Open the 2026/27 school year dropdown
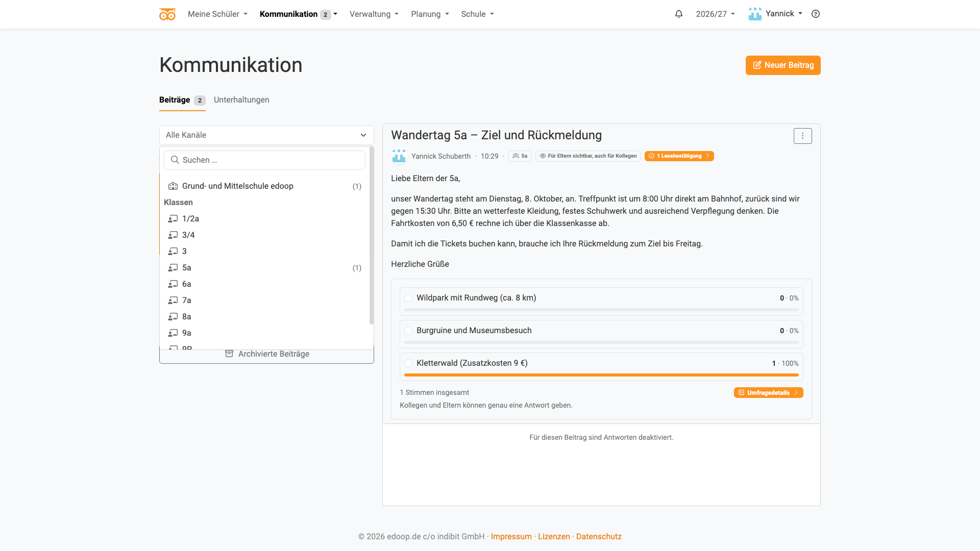This screenshot has width=980, height=551. pos(716,14)
